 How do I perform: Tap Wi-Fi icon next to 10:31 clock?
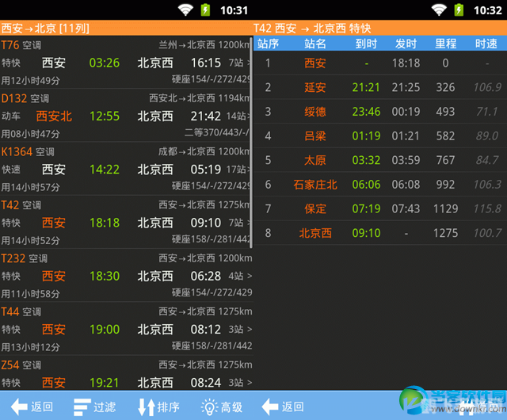pyautogui.click(x=185, y=10)
